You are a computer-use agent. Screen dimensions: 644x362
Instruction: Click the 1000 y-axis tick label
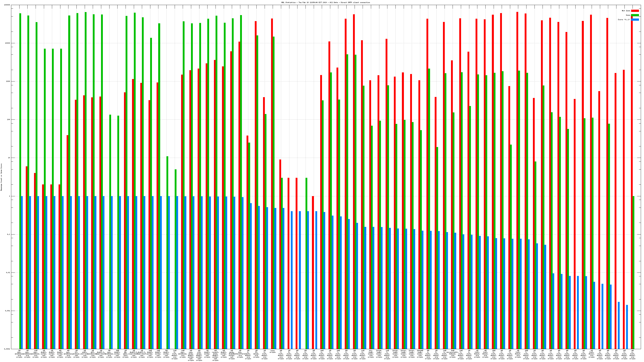[8, 81]
